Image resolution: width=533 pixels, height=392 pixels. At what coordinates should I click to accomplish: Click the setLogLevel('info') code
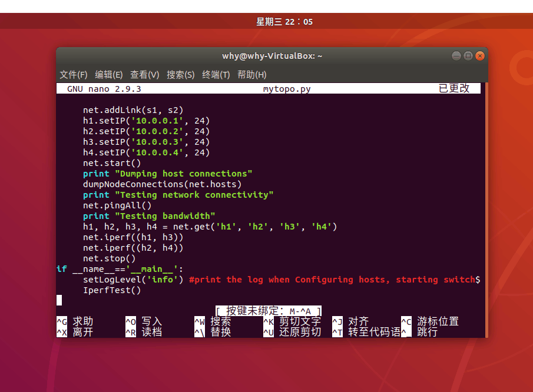point(133,280)
